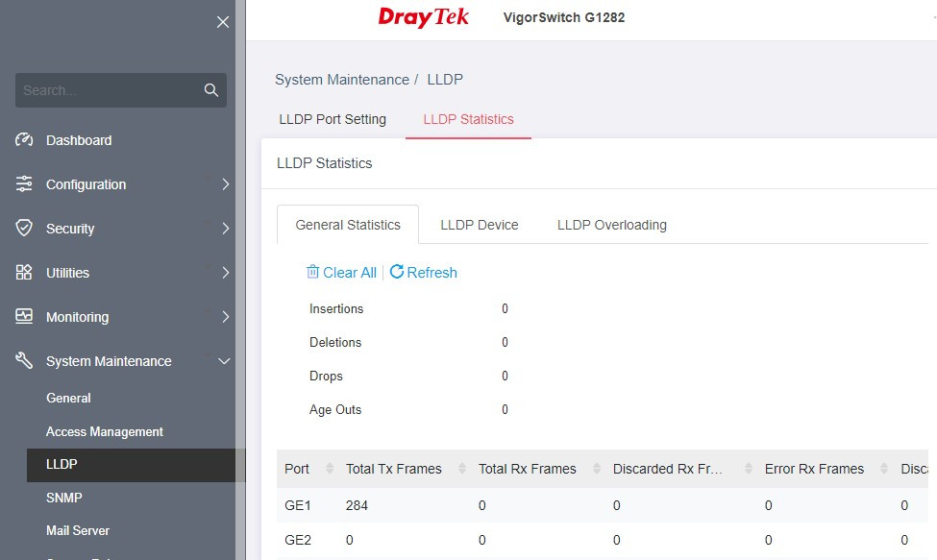937x560 pixels.
Task: Open Access Management submenu item
Action: pos(105,431)
